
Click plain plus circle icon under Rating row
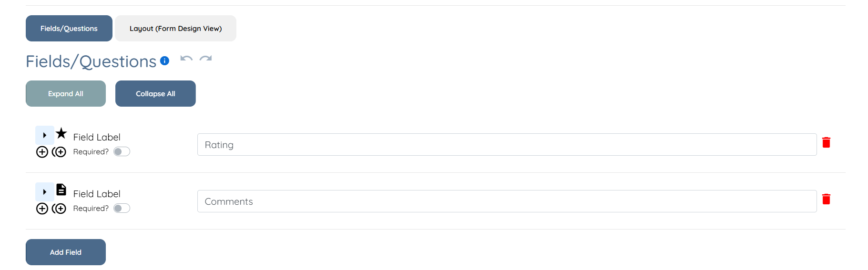tap(42, 152)
